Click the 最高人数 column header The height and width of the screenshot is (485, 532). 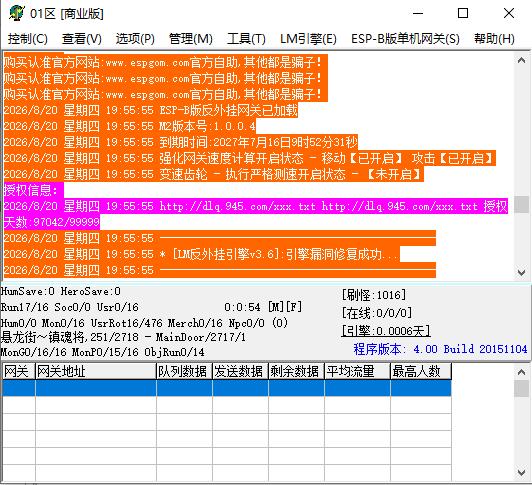[421, 371]
